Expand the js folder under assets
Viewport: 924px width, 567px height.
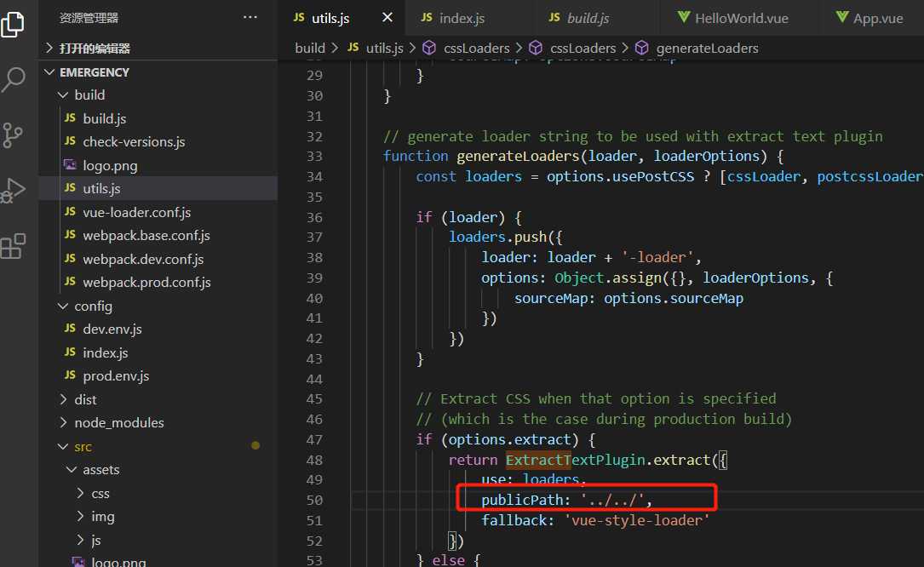(x=158, y=540)
